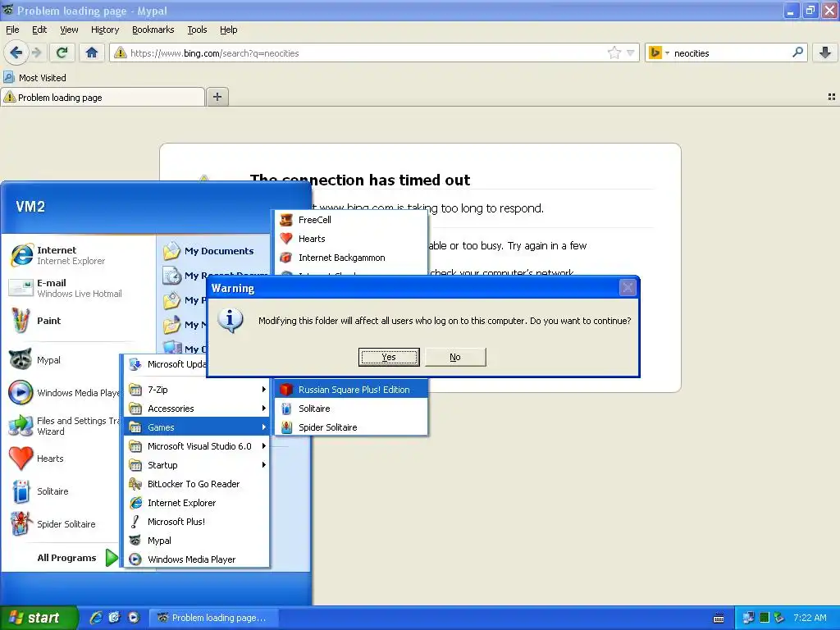
Task: Launch FreeCell from the Games submenu
Action: [351, 220]
